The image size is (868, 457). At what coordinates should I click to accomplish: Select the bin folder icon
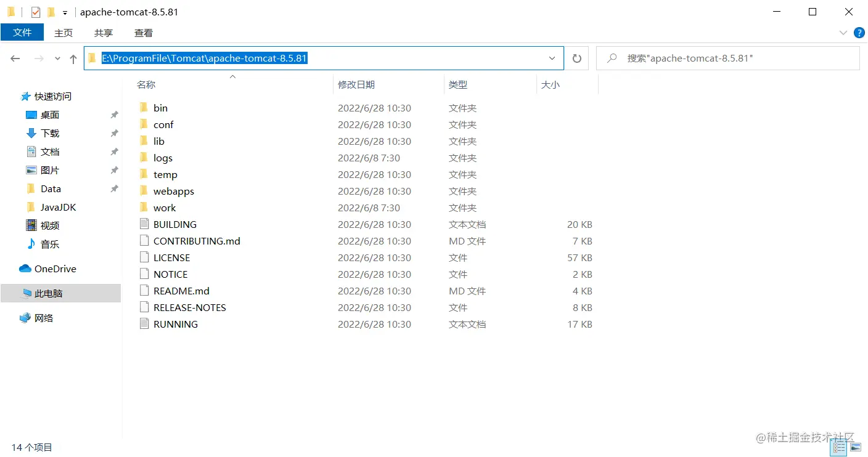pyautogui.click(x=144, y=108)
